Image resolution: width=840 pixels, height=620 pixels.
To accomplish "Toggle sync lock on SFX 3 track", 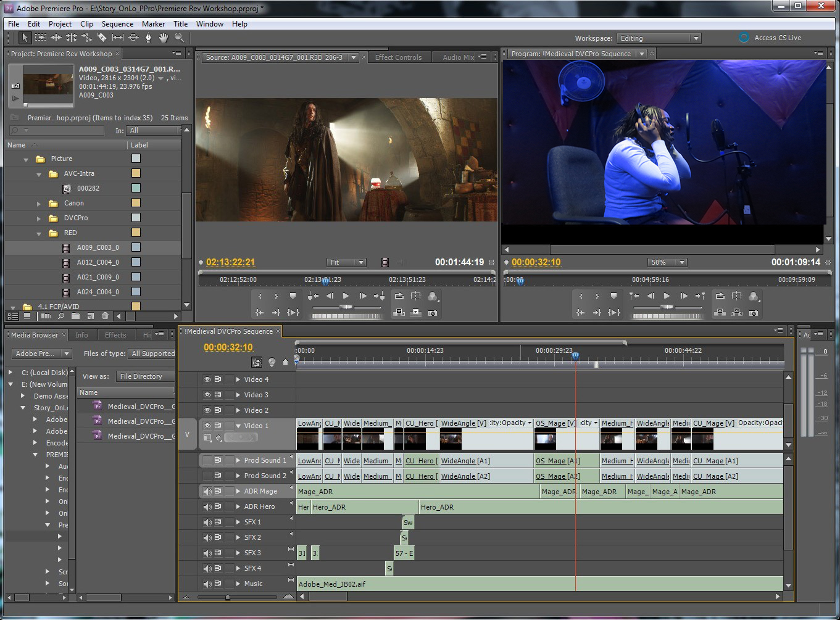I will point(218,553).
